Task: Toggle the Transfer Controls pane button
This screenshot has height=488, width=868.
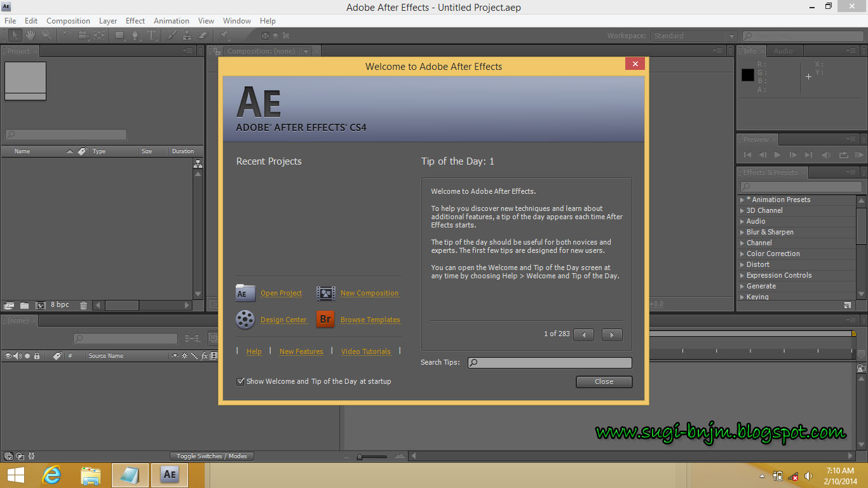Action: pos(20,456)
